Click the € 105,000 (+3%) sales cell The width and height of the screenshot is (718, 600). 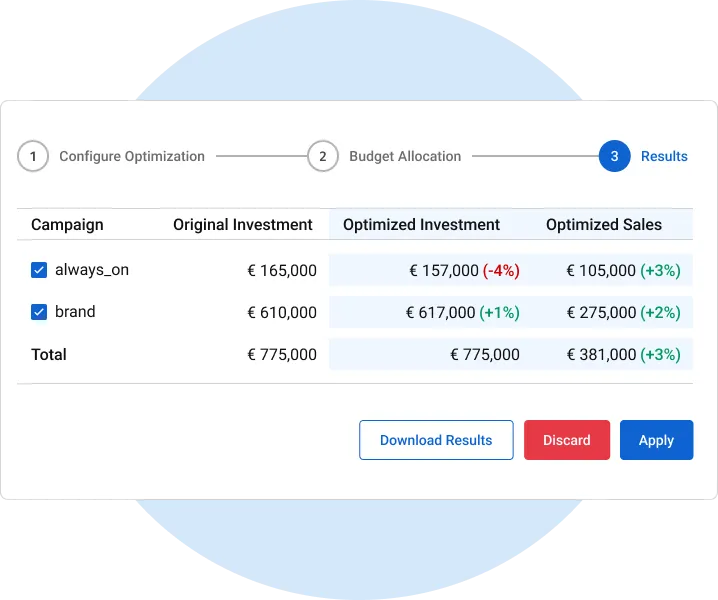[x=624, y=271]
